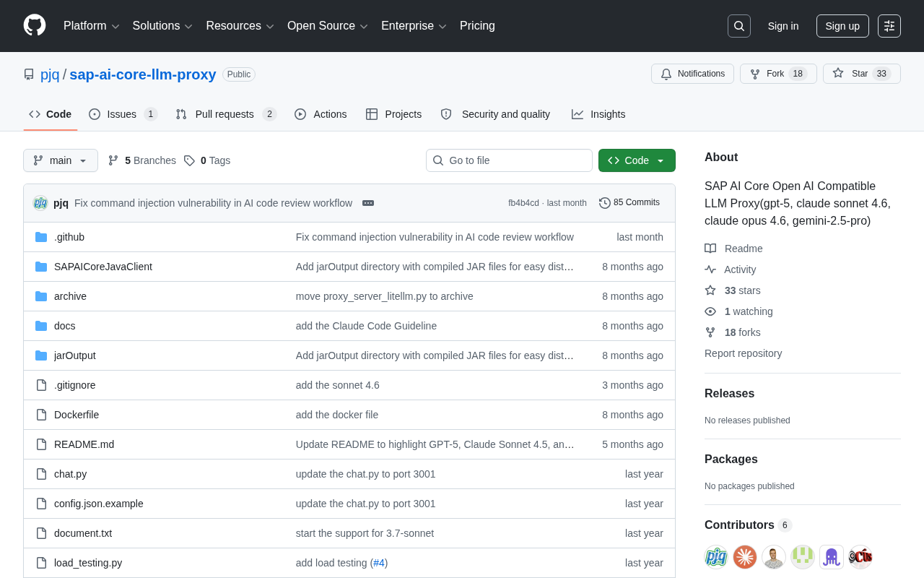The height and width of the screenshot is (578, 924).
Task: Click the .github folder icon
Action: tap(41, 237)
